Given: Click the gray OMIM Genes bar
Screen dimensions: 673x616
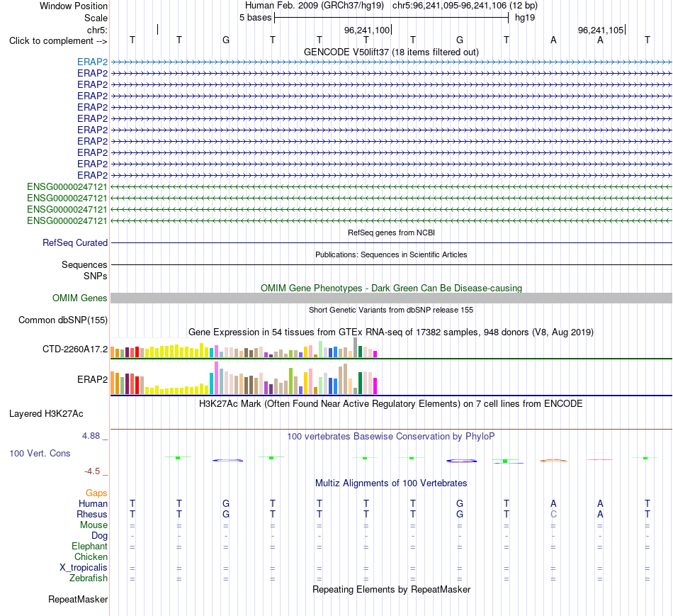Looking at the screenshot, I should pos(391,298).
